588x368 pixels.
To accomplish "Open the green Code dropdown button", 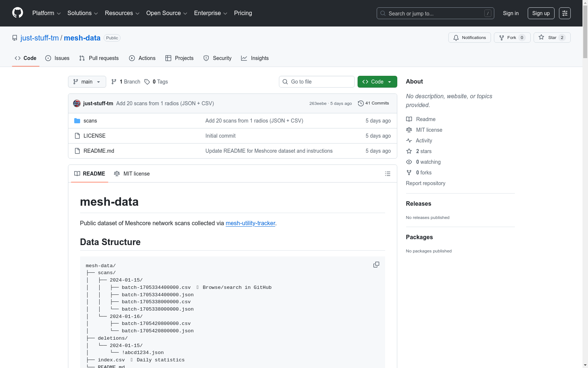I will coord(377,82).
